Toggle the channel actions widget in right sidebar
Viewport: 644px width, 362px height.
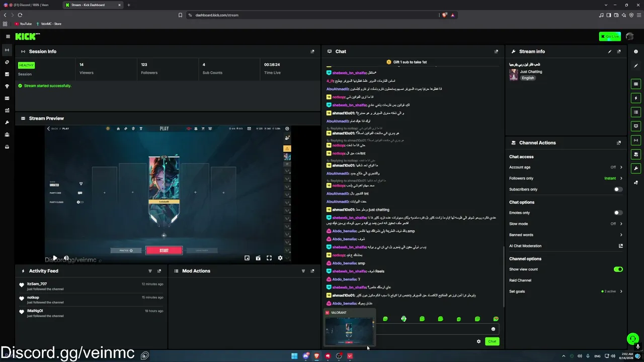pos(636,154)
